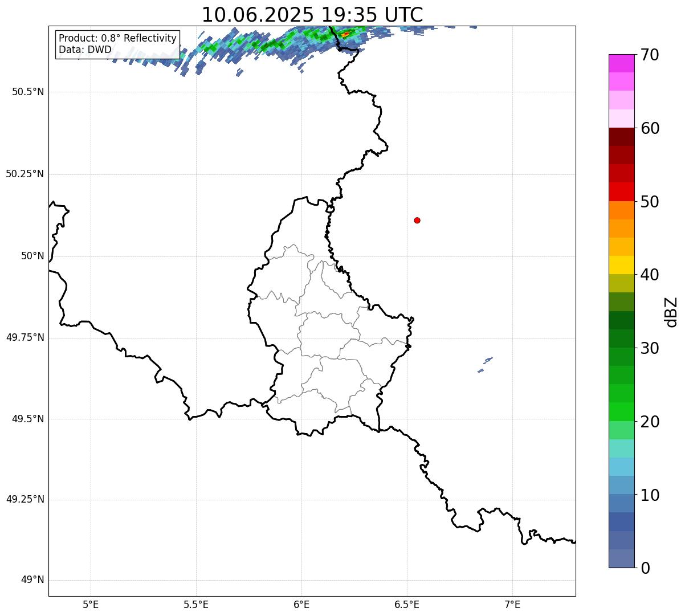This screenshot has height=616, width=685.
Task: Select the 'Data: DWD' label text
Action: 85,50
